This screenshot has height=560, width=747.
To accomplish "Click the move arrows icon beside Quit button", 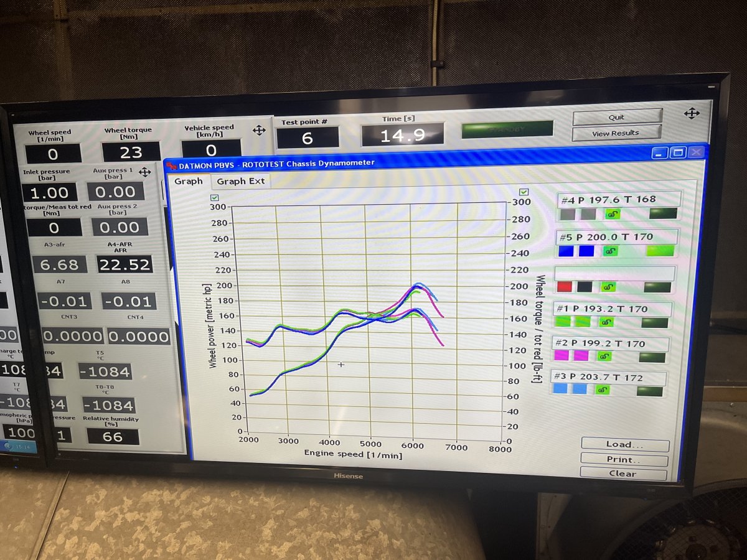I will point(692,114).
